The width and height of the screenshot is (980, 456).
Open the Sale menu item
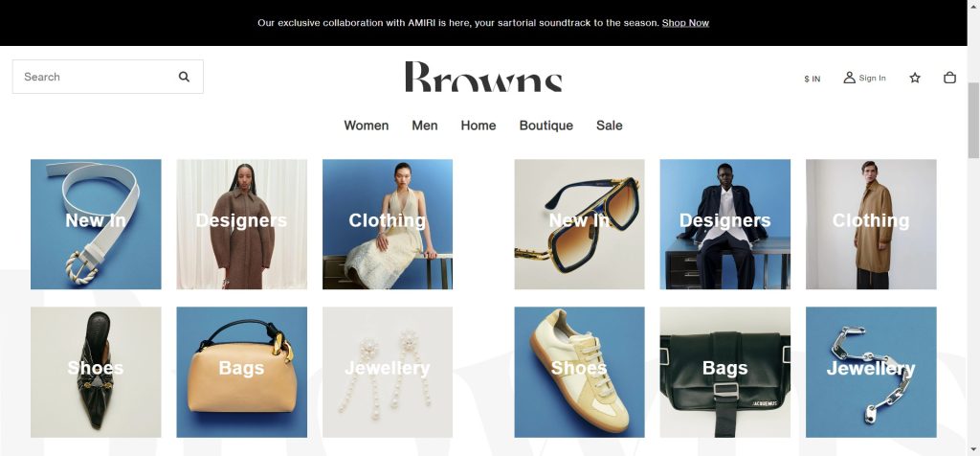pos(609,125)
